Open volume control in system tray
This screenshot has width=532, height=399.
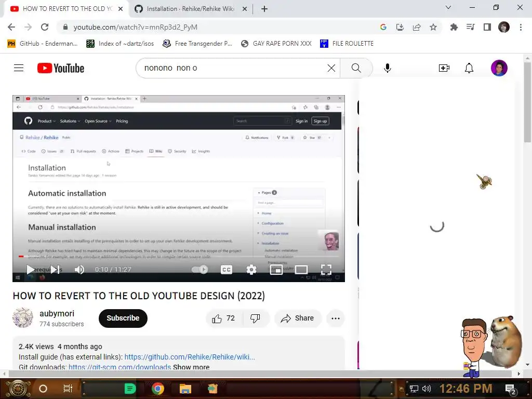[x=427, y=389]
